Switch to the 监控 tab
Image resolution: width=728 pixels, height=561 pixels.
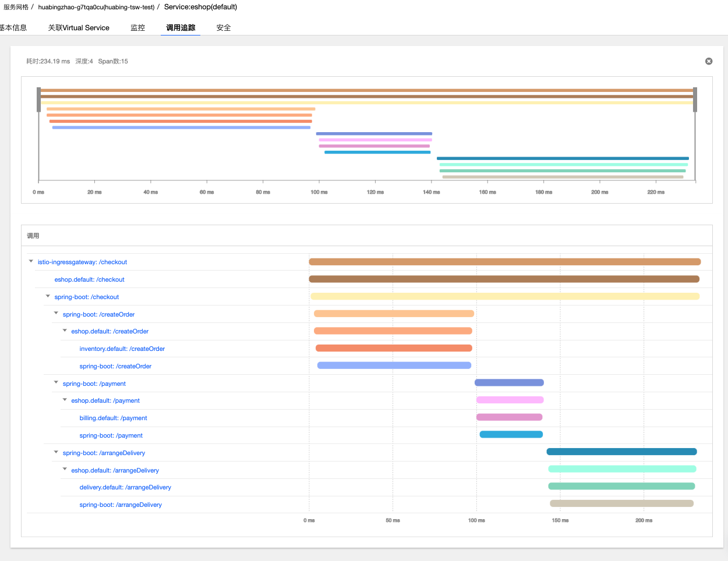click(x=137, y=27)
